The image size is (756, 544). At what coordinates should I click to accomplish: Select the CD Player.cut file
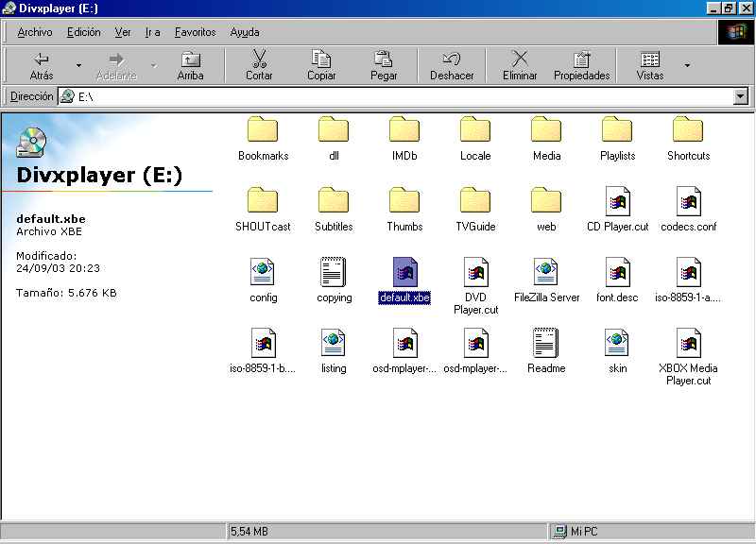617,209
